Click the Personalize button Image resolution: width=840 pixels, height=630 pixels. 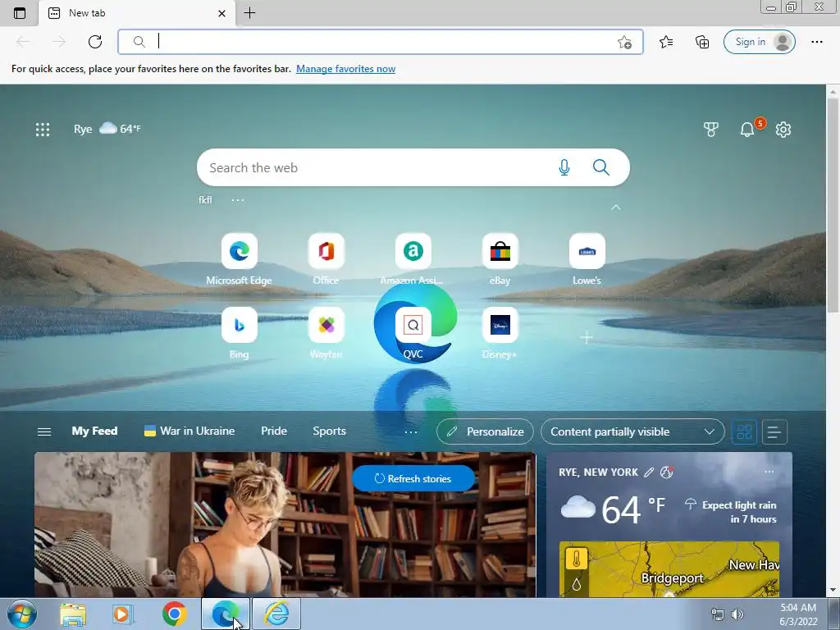pos(485,431)
